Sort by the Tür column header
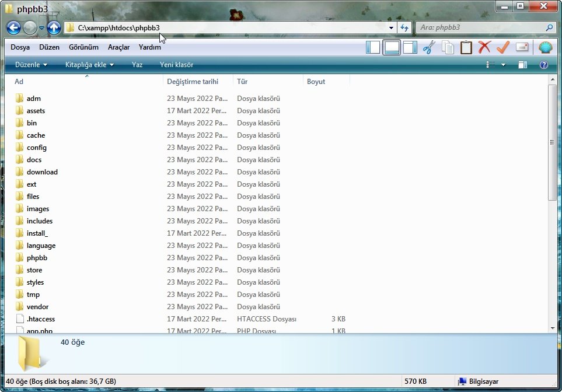The width and height of the screenshot is (562, 392). (x=268, y=82)
